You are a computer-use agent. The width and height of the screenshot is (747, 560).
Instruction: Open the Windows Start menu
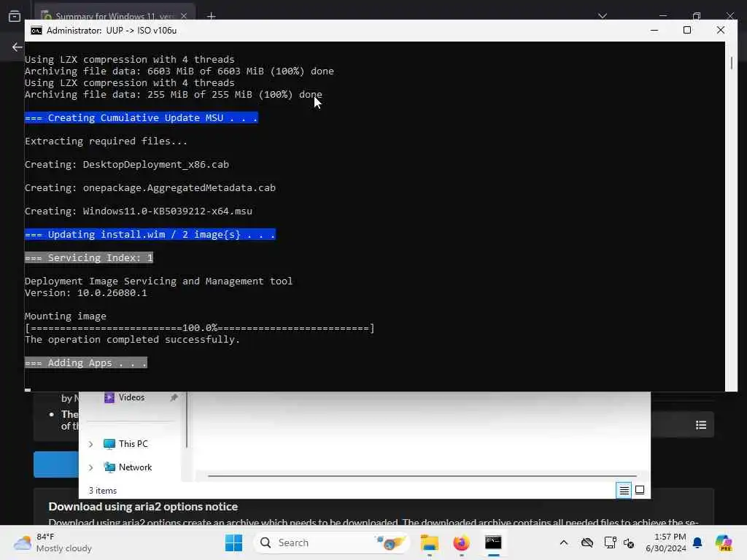tap(233, 542)
